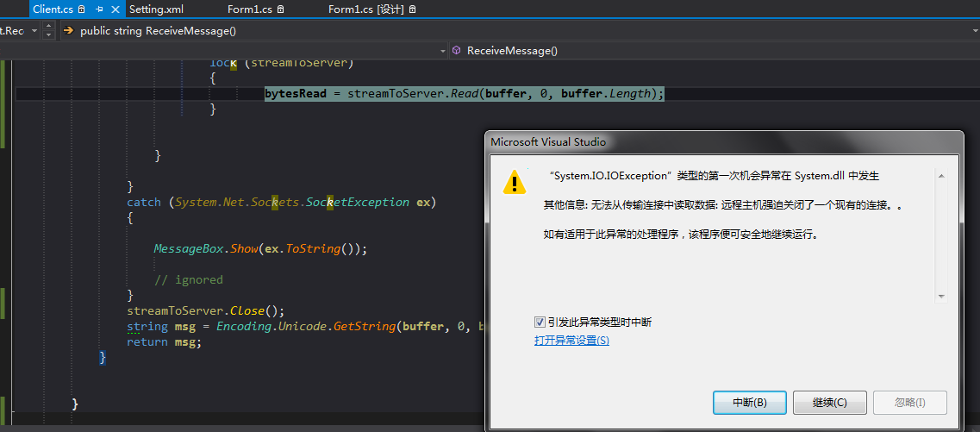Click the streamToServer.Close() statement
Viewport: 980px width, 432px height.
206,310
